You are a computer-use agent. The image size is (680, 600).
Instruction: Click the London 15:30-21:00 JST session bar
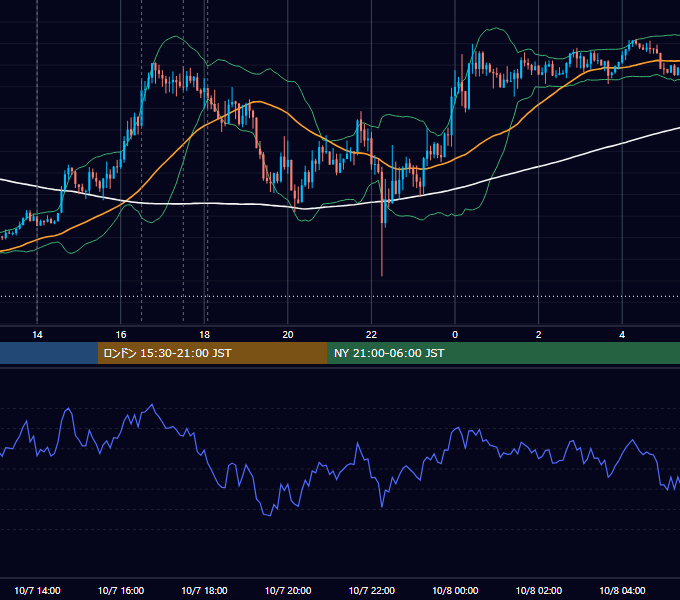pos(212,353)
